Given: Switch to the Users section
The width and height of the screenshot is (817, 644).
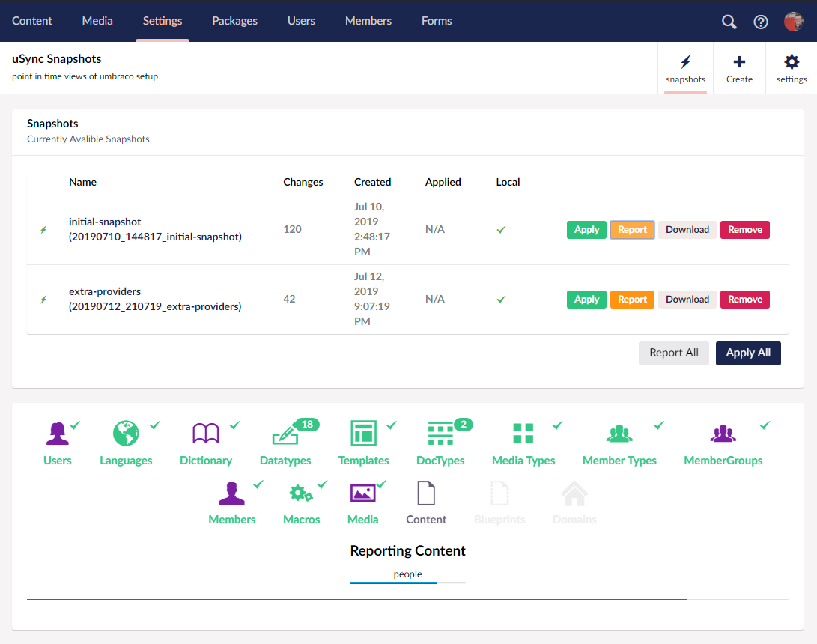Looking at the screenshot, I should (x=301, y=21).
